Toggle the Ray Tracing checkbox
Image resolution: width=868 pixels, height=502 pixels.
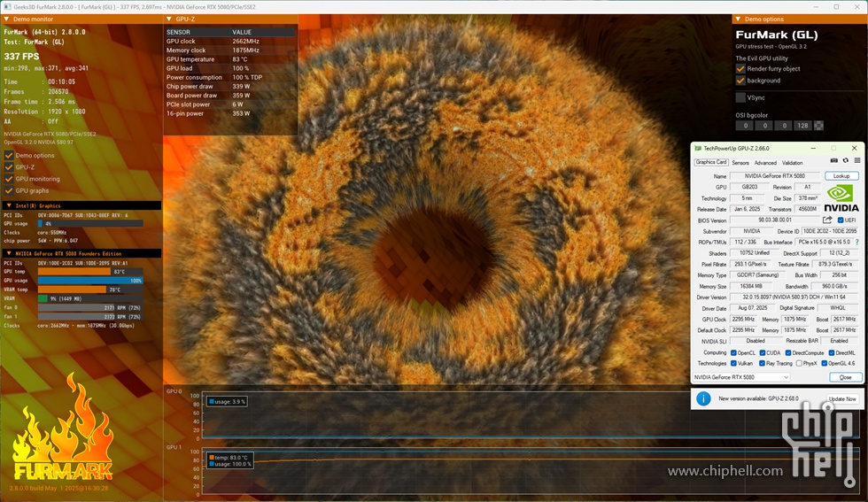(x=763, y=364)
